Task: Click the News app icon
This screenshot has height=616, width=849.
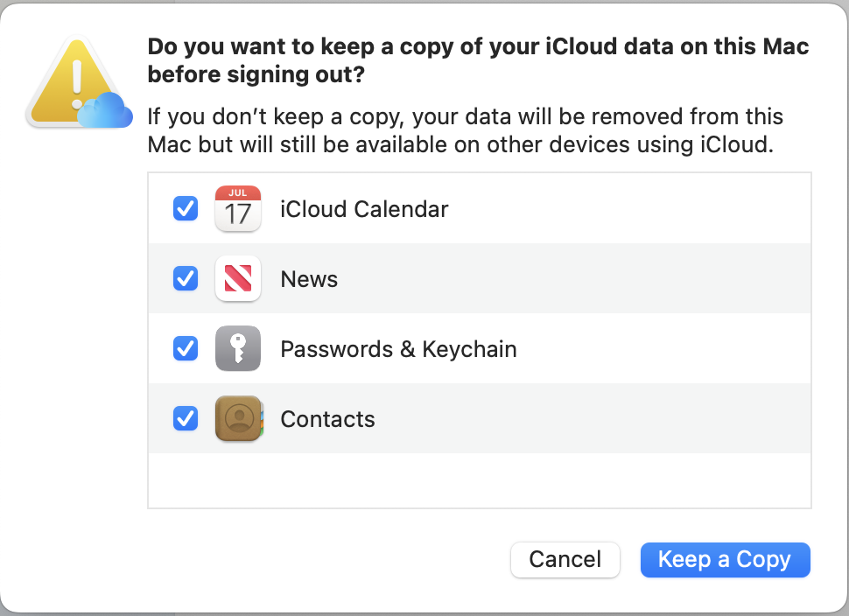Action: 237,279
